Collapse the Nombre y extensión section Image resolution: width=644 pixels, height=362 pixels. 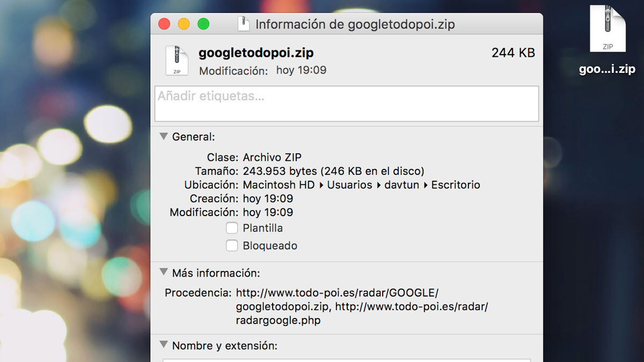pyautogui.click(x=164, y=345)
